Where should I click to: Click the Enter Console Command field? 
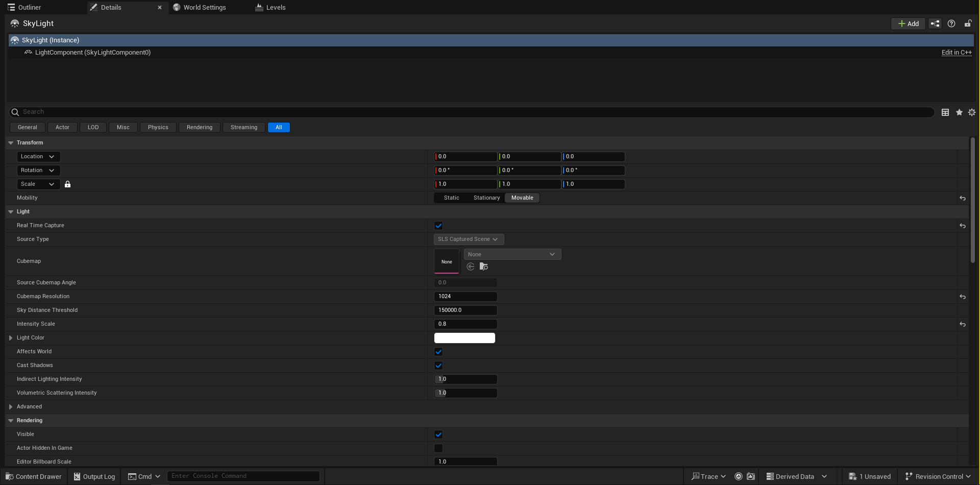243,476
